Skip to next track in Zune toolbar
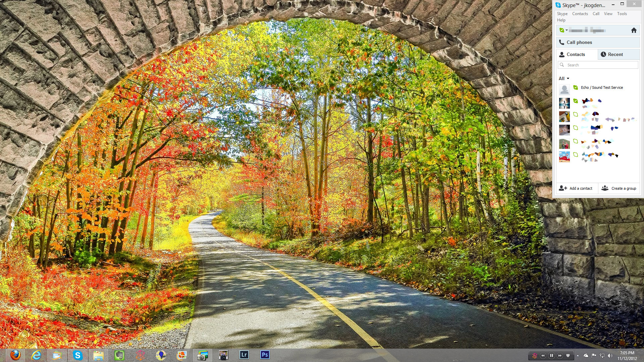 point(559,356)
